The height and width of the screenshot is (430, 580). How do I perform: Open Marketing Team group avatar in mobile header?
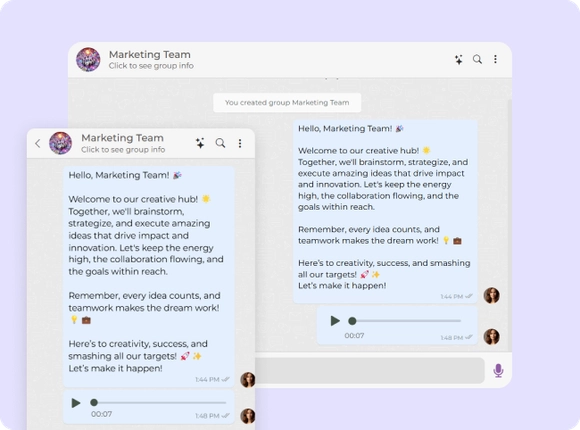coord(61,143)
